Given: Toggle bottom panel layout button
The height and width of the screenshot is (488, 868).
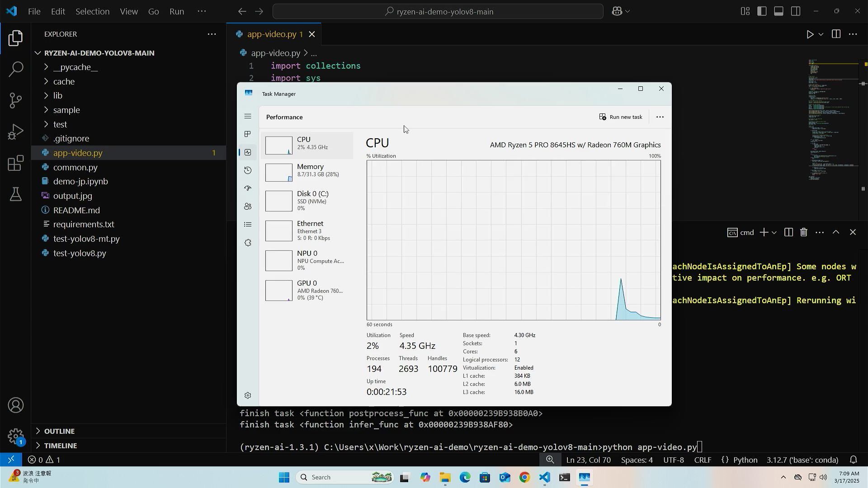Looking at the screenshot, I should point(778,11).
